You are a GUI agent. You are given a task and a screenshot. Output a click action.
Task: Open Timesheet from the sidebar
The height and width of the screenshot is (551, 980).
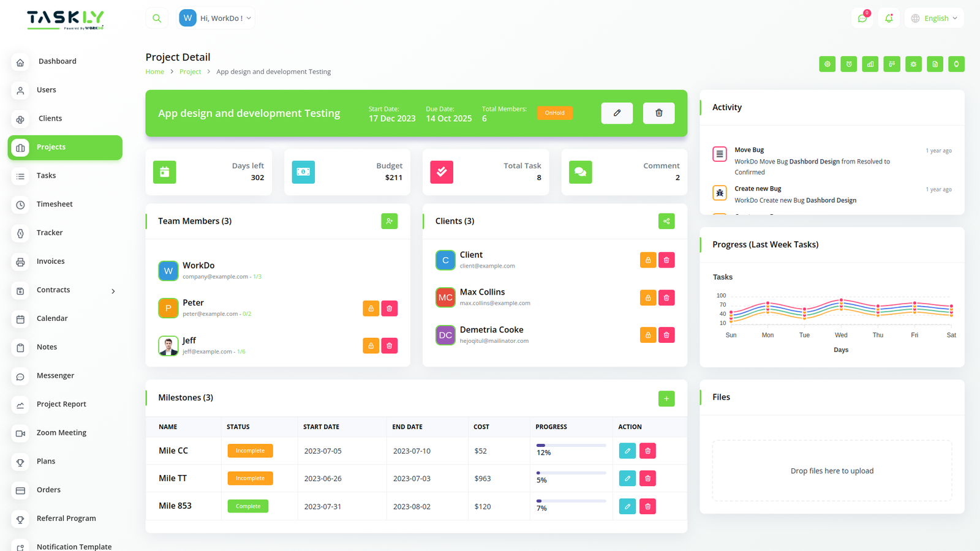coord(55,204)
